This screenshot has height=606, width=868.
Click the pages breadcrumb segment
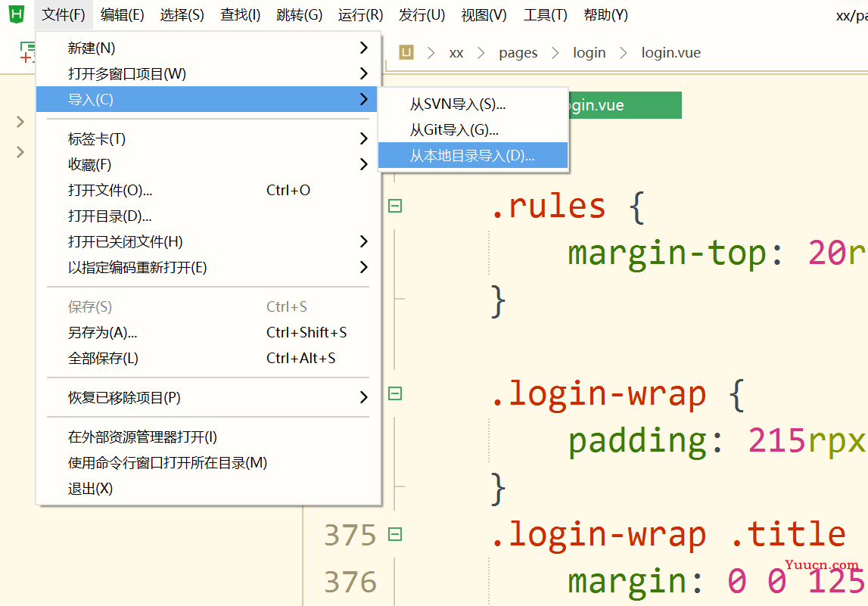[518, 52]
